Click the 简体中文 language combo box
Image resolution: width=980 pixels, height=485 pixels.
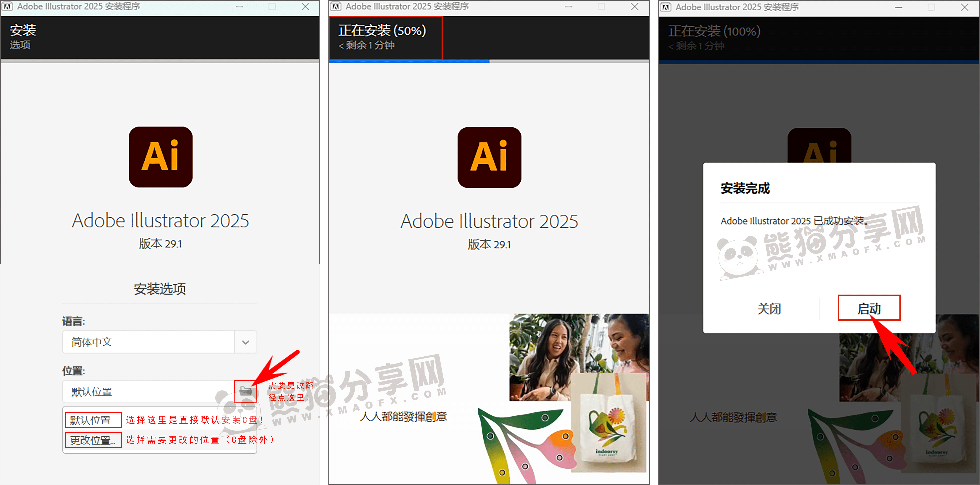(160, 342)
